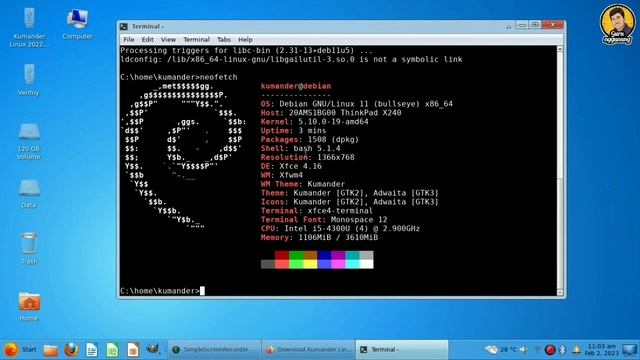This screenshot has width=640, height=360.
Task: Open the Help menu in Terminal
Action: 245,40
